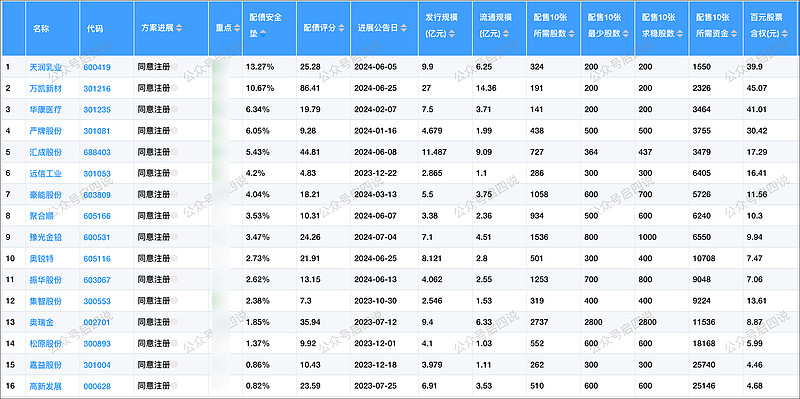The height and width of the screenshot is (399, 800).
Task: Sort by 配售10张最少股数 column arrows
Action: coord(625,34)
